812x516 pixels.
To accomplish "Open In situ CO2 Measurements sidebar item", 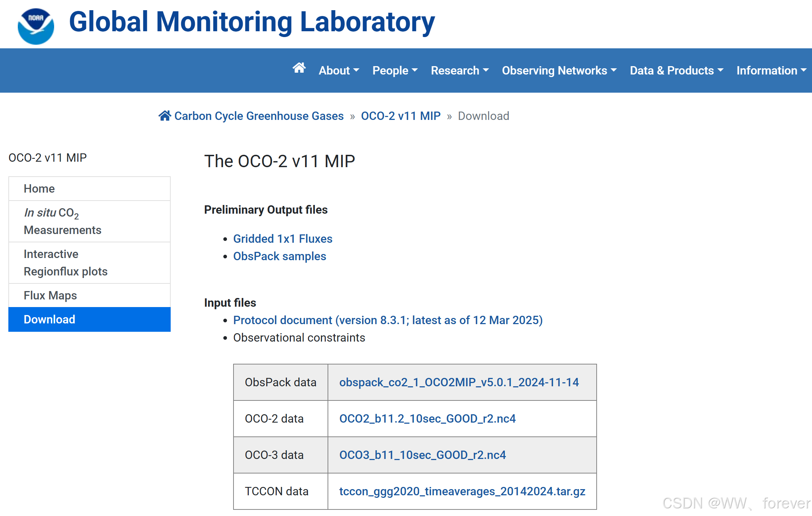I will click(x=62, y=221).
